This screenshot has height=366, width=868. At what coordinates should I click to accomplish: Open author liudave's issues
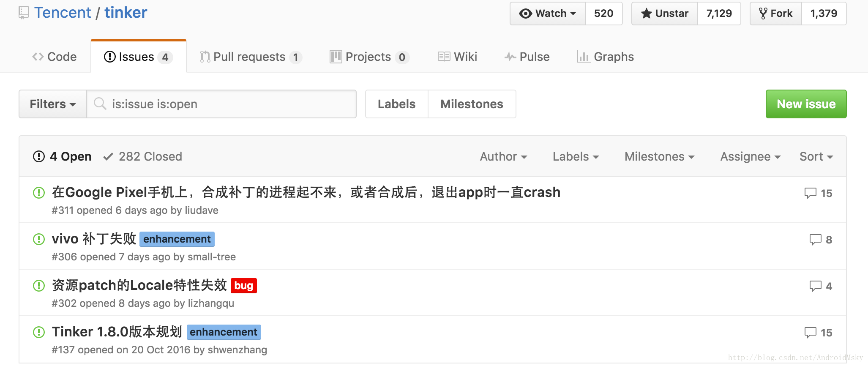coord(202,210)
